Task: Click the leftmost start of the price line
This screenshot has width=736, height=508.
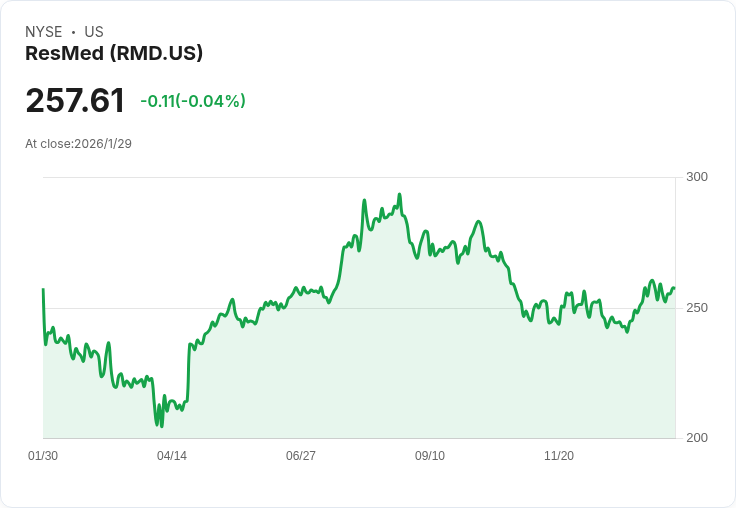Action: point(43,289)
